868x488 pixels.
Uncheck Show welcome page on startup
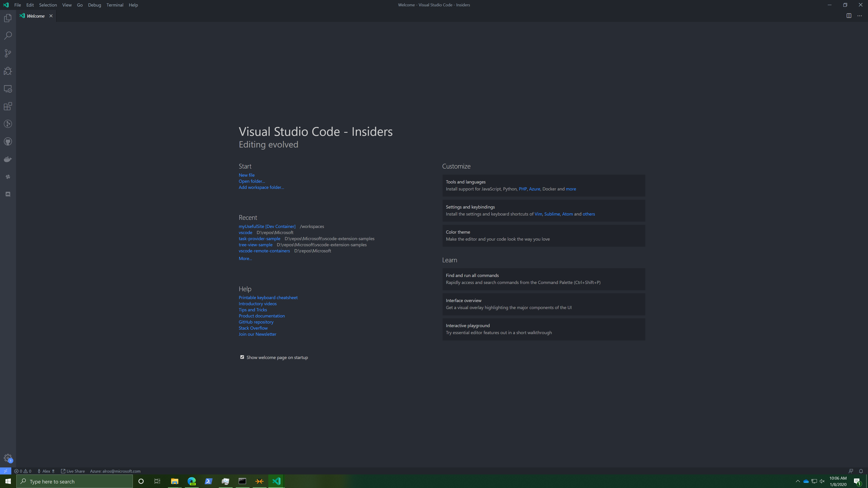click(242, 357)
